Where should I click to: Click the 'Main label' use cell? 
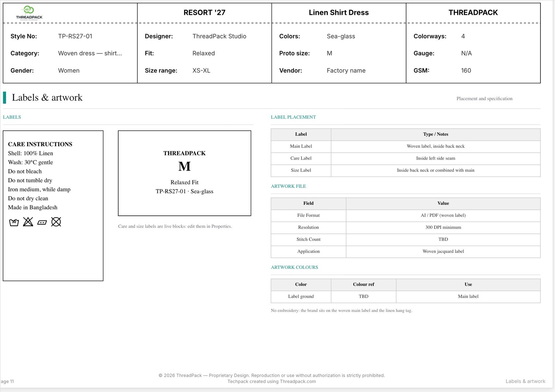(468, 296)
